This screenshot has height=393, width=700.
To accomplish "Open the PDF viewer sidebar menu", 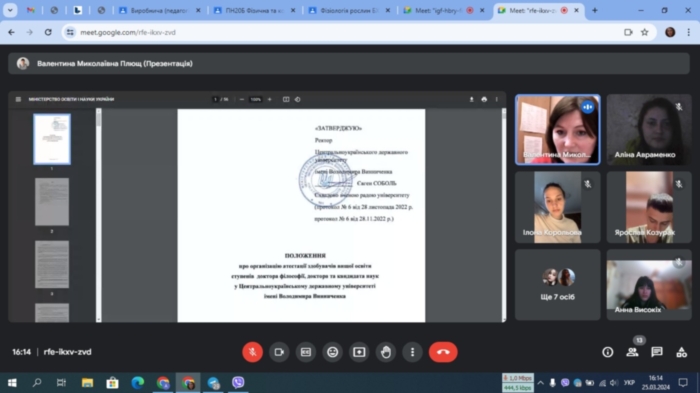I will point(18,99).
